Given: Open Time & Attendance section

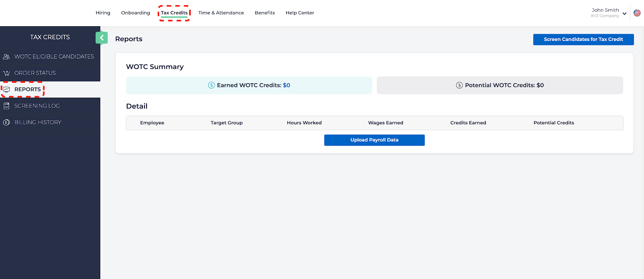Looking at the screenshot, I should click(221, 13).
